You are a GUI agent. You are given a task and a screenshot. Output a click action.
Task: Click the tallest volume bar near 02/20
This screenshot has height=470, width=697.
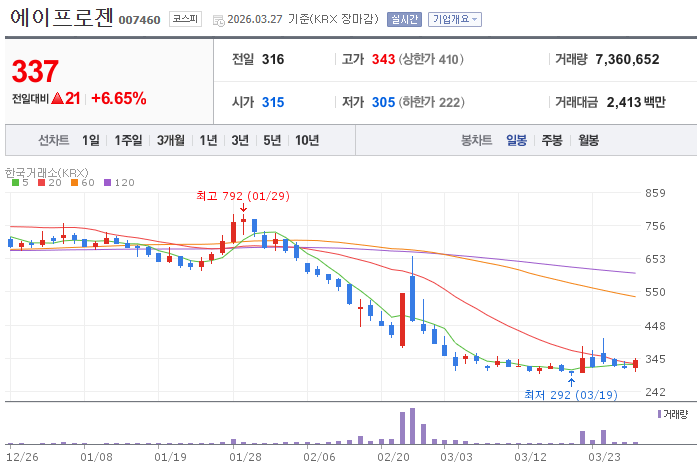click(x=413, y=426)
